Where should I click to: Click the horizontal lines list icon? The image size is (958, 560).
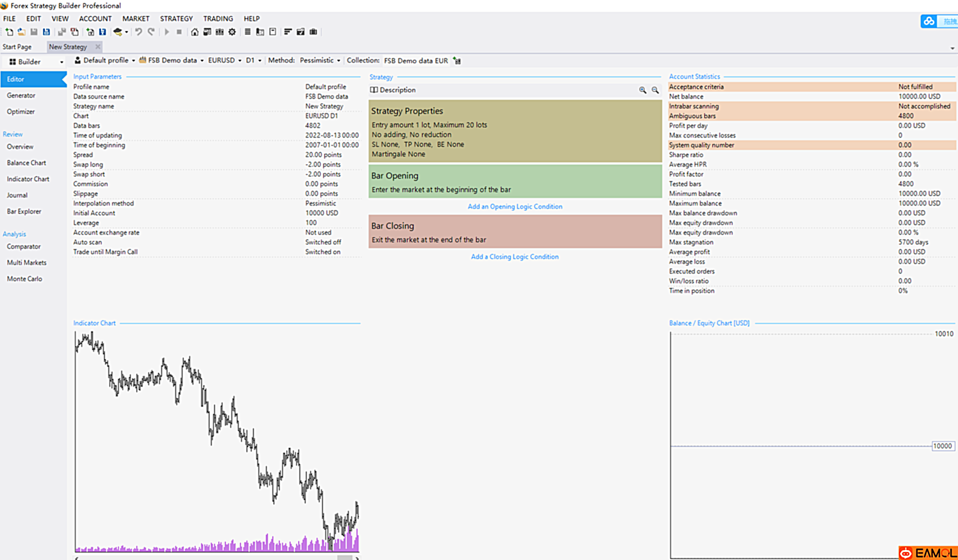pyautogui.click(x=247, y=32)
